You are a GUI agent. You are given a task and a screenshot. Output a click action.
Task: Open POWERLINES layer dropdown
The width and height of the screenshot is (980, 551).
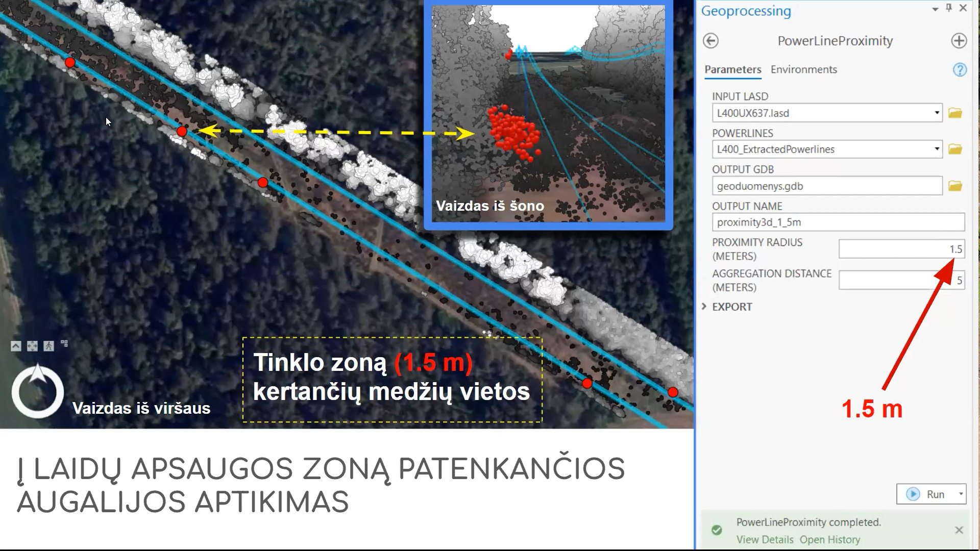pos(937,149)
